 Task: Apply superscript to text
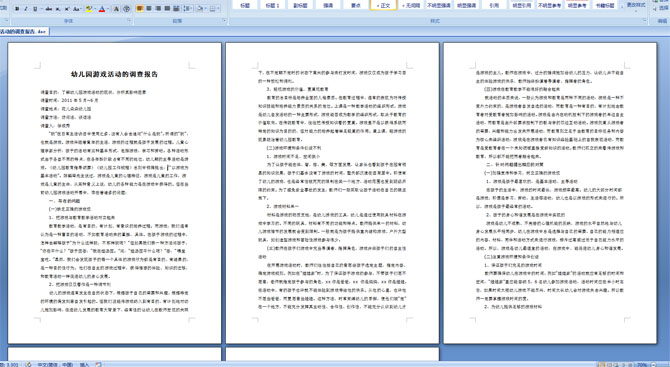[67, 9]
